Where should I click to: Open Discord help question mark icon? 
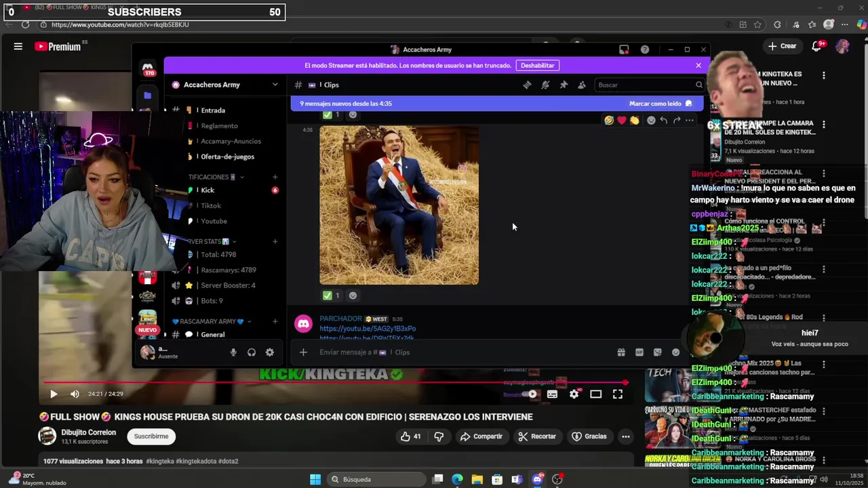click(x=645, y=49)
